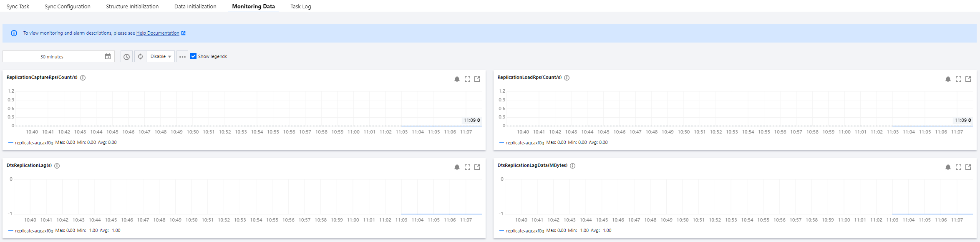Open the Disable auto-refresh dropdown
Image resolution: width=980 pixels, height=242 pixels.
[161, 57]
